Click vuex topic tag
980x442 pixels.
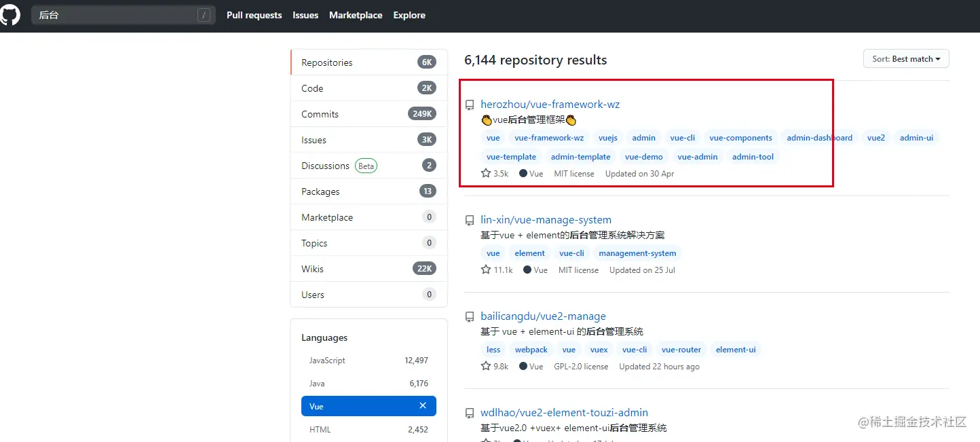pos(599,350)
